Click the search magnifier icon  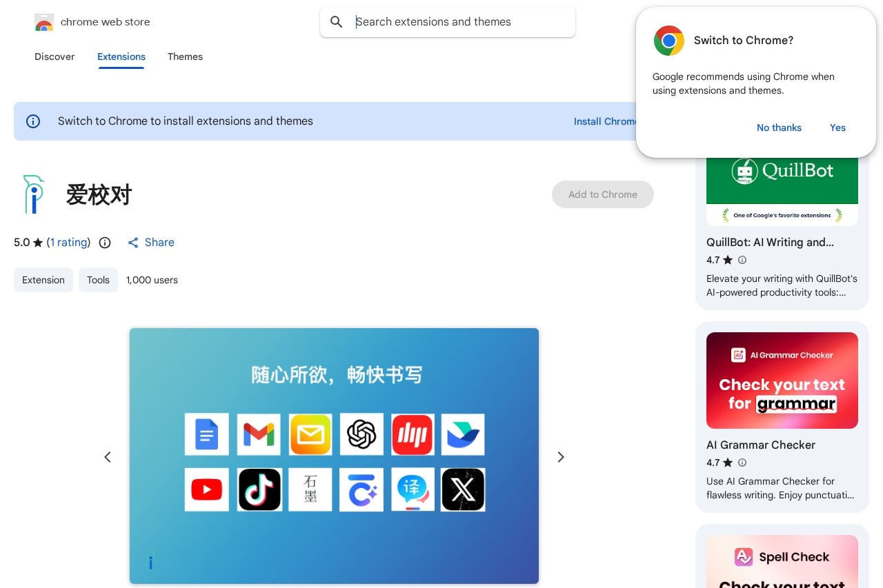[x=337, y=22]
